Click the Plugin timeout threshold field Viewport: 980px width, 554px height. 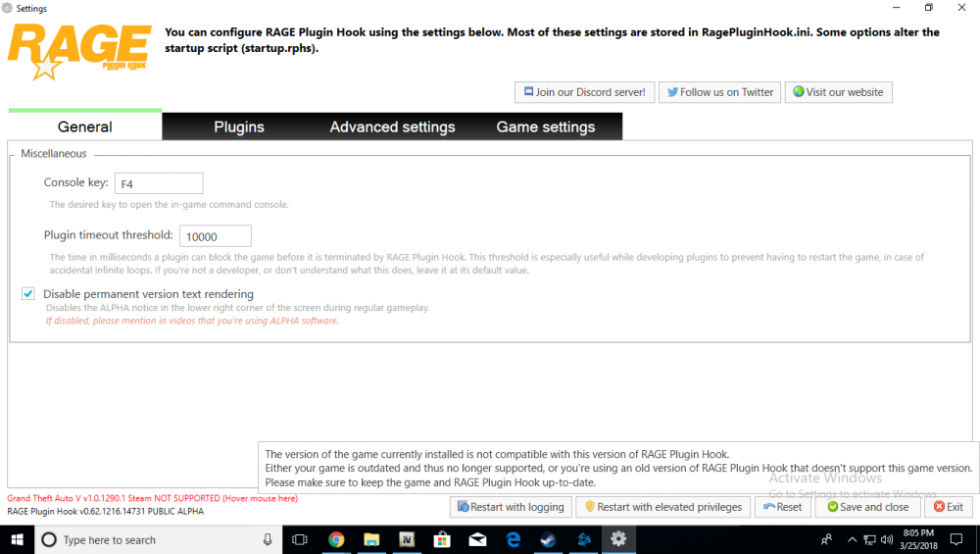(x=216, y=236)
